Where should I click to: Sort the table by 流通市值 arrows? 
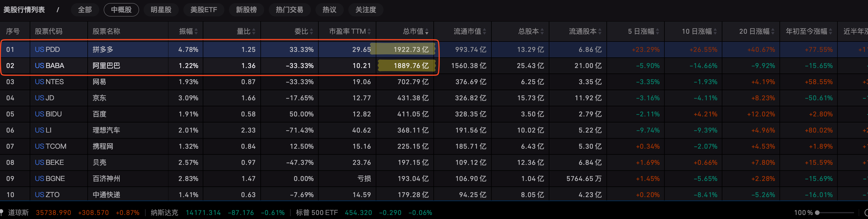coord(484,31)
